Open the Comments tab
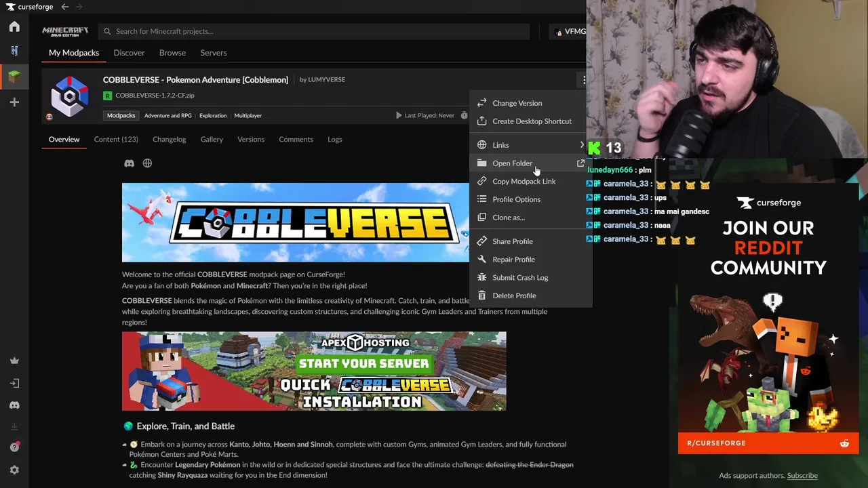This screenshot has width=868, height=488. click(x=296, y=140)
